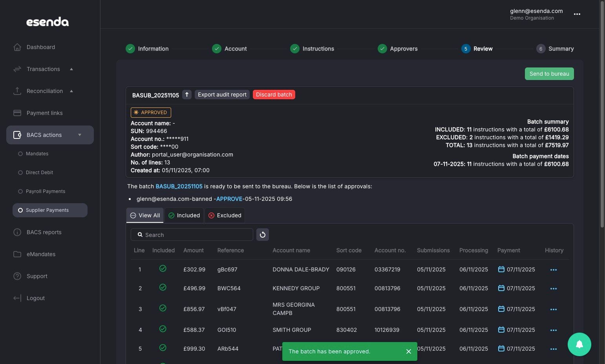Open the notifications bell button
This screenshot has height=364, width=605.
coord(579,344)
